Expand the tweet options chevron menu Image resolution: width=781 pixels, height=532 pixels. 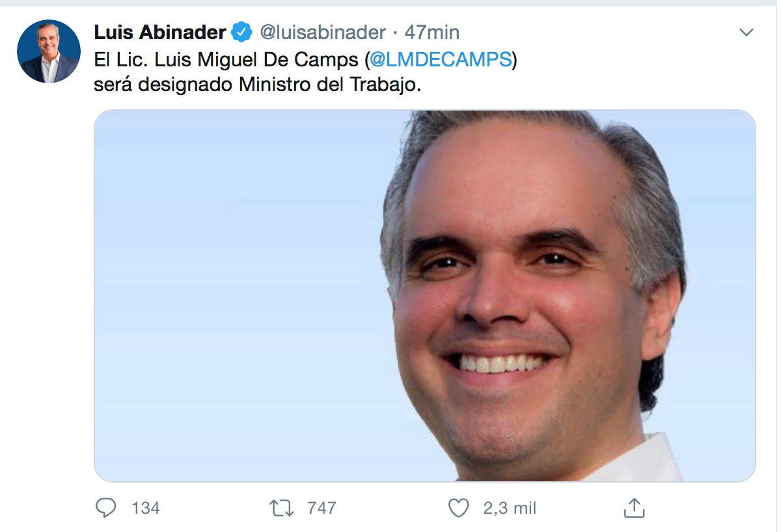[747, 32]
